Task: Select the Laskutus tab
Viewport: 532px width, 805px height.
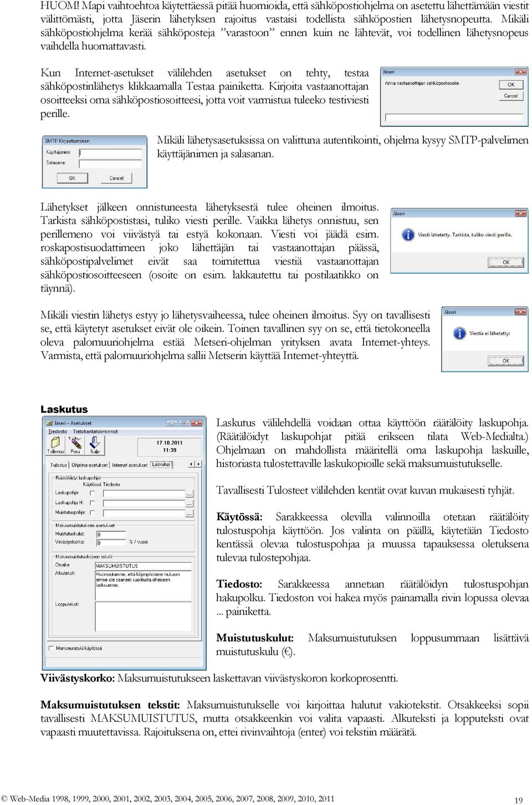Action: pos(161,464)
